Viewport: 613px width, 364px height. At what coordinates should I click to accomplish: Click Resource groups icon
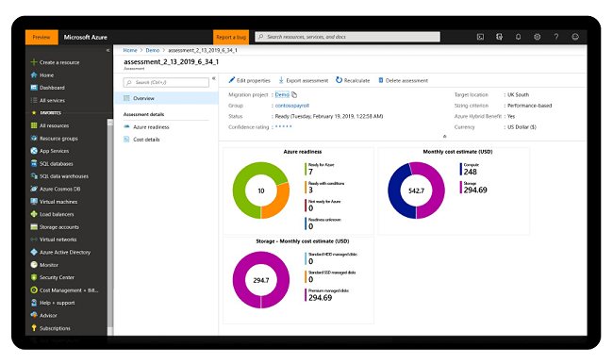[34, 138]
